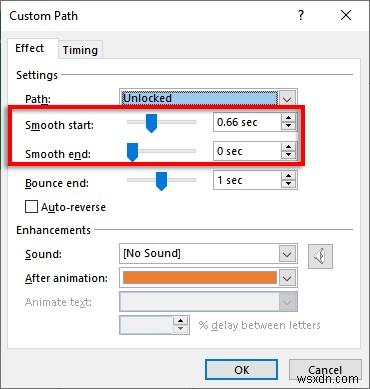370x389 pixels.
Task: Switch to the Timing tab
Action: [x=80, y=50]
